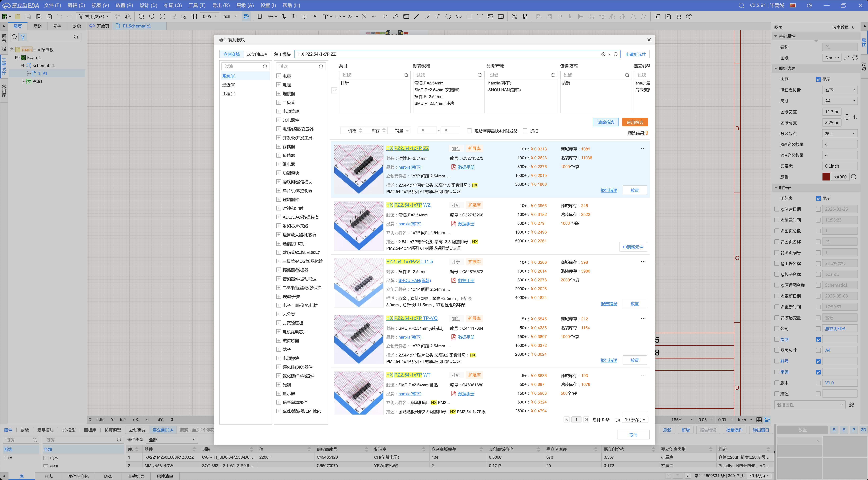Expand the 连接器 category node
868x480 pixels.
pyautogui.click(x=279, y=94)
